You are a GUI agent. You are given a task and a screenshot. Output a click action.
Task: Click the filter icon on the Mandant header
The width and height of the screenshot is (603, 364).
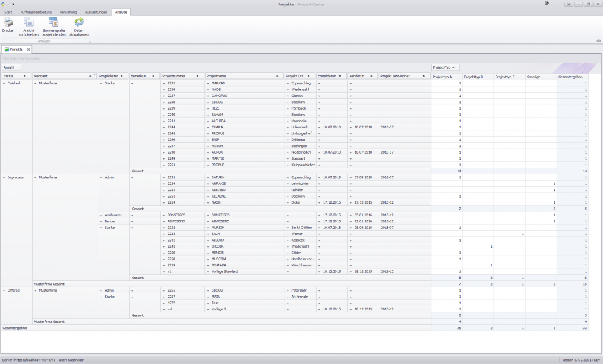[x=95, y=75]
